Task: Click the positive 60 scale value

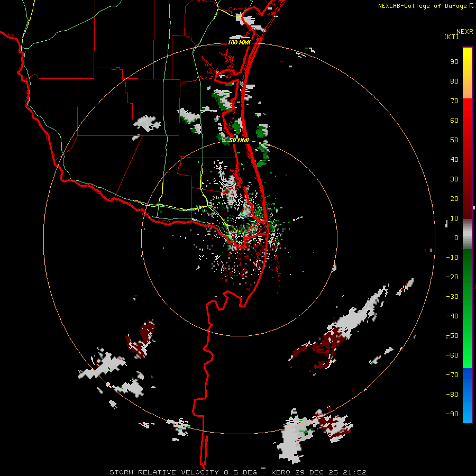Action: (x=454, y=120)
